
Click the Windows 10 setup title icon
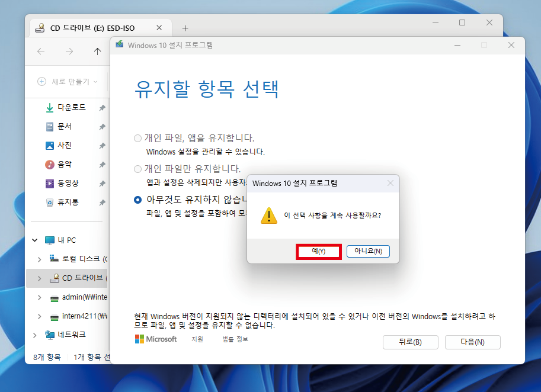coord(119,45)
